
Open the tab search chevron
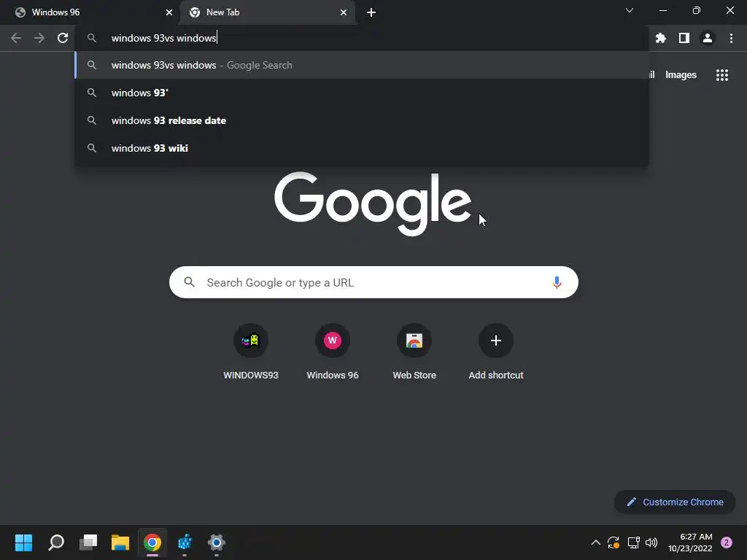[630, 10]
